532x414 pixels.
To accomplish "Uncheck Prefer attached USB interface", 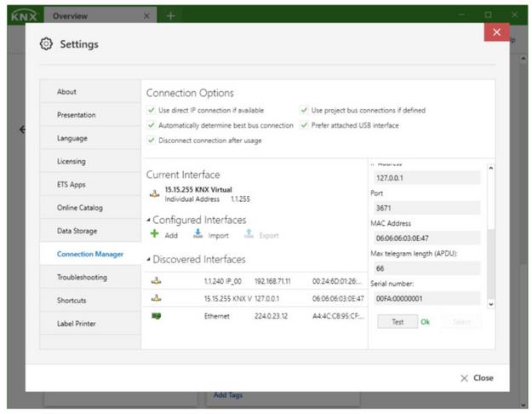I will (x=304, y=125).
